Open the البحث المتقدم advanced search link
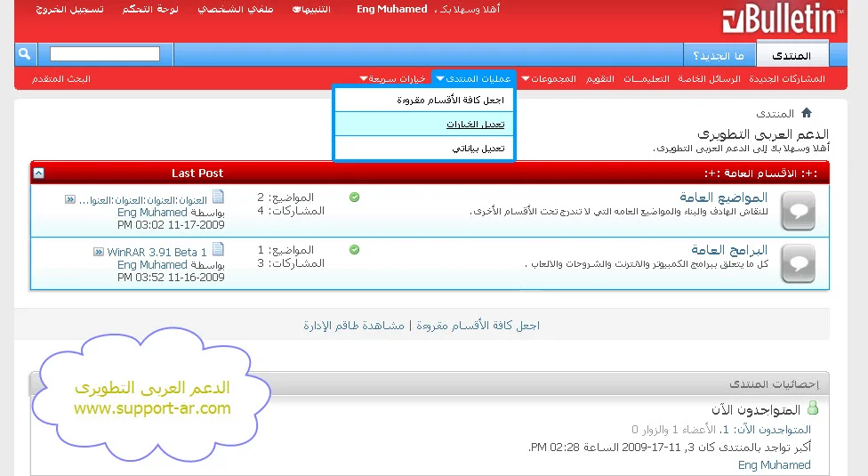 click(x=61, y=78)
